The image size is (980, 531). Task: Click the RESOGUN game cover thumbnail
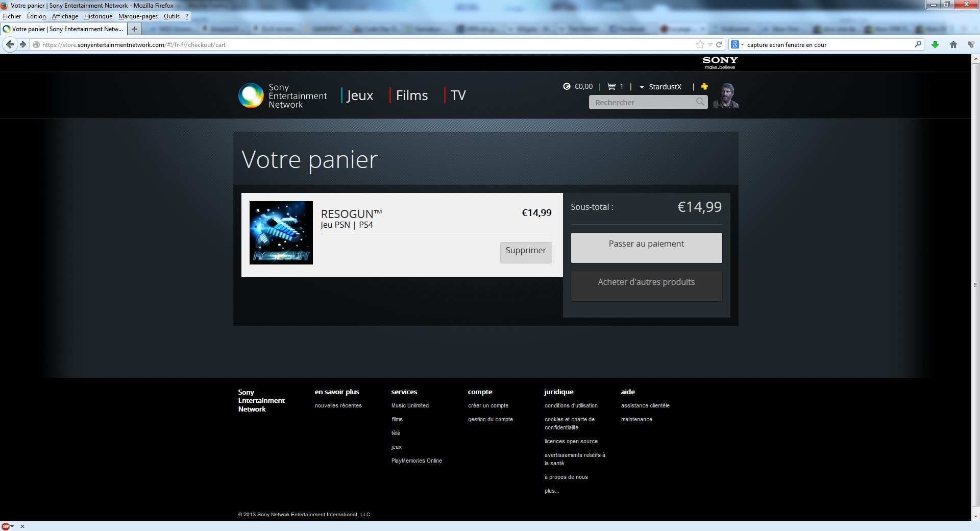click(x=281, y=233)
